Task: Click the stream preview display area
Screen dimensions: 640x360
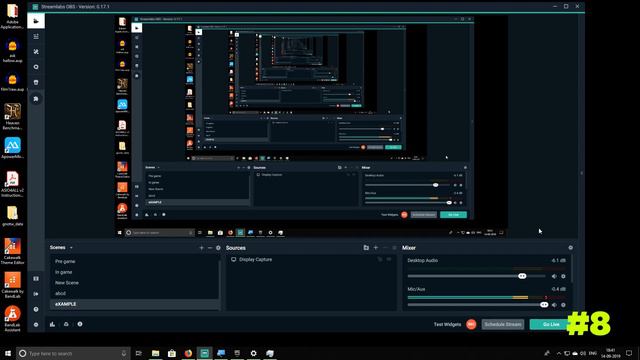Action: tap(311, 127)
